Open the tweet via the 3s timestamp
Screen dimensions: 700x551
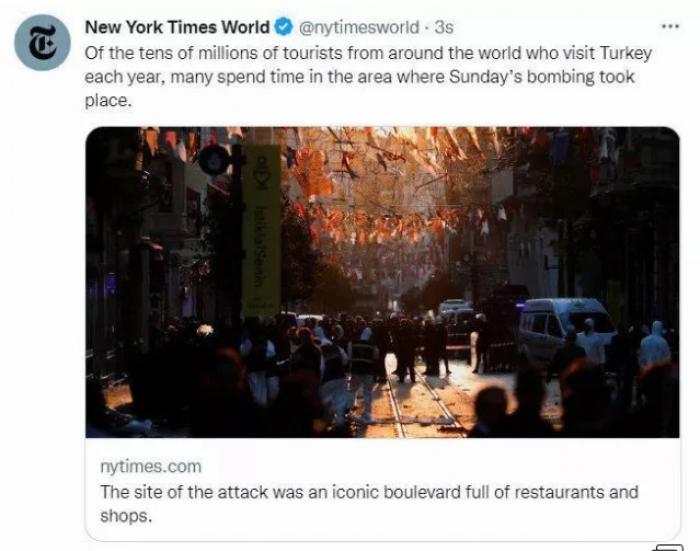[x=444, y=27]
